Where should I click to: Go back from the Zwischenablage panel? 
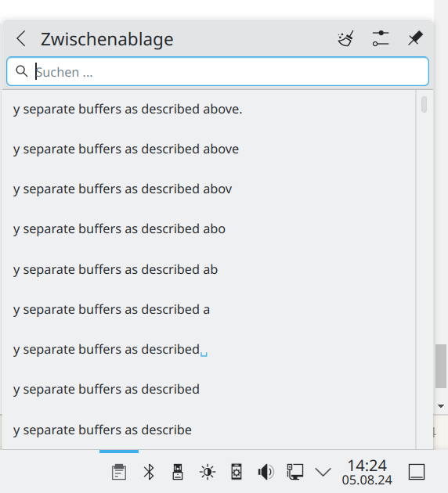21,38
